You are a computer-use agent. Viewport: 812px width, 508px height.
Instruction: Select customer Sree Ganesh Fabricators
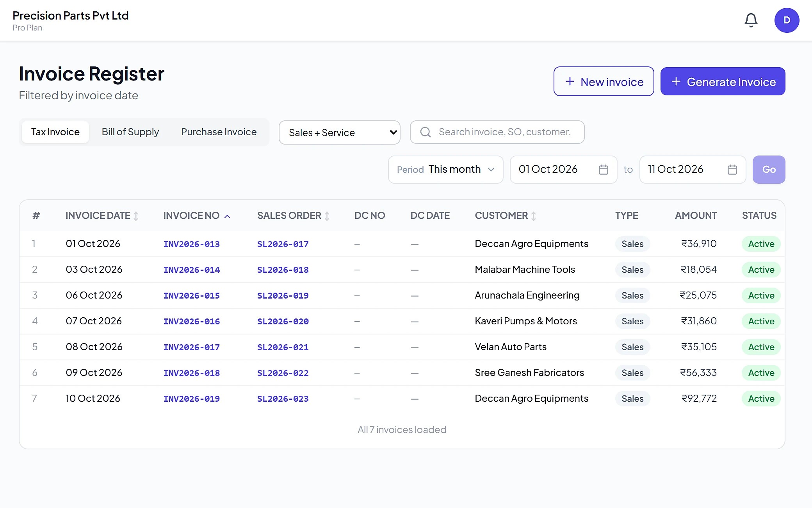click(x=529, y=373)
